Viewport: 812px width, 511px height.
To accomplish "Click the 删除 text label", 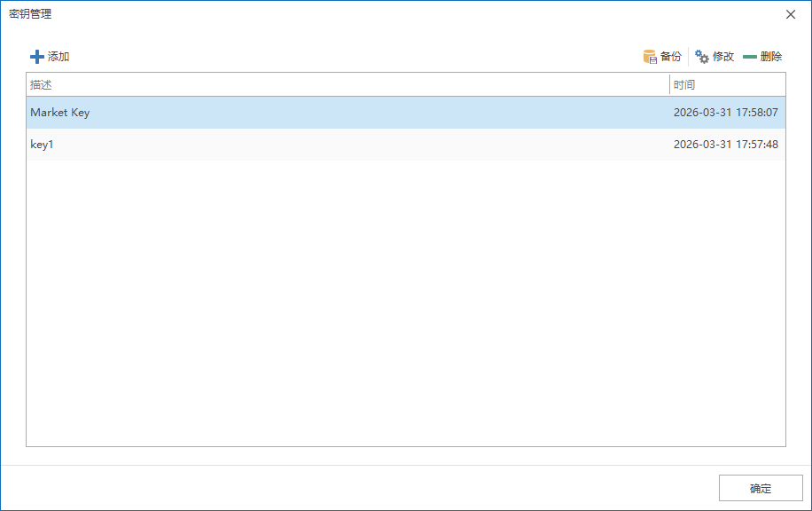I will (771, 57).
